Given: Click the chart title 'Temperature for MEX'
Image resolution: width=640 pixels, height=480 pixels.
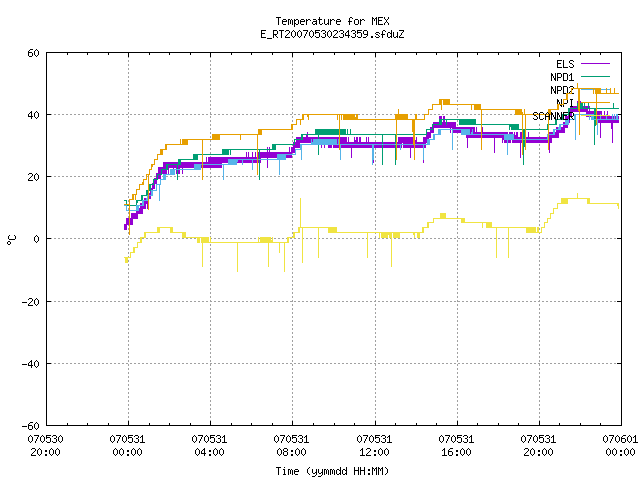Looking at the screenshot, I should click(x=332, y=21).
